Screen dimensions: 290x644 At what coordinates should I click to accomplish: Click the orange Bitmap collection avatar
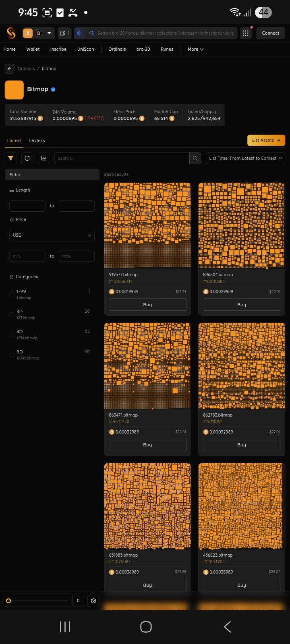(14, 90)
